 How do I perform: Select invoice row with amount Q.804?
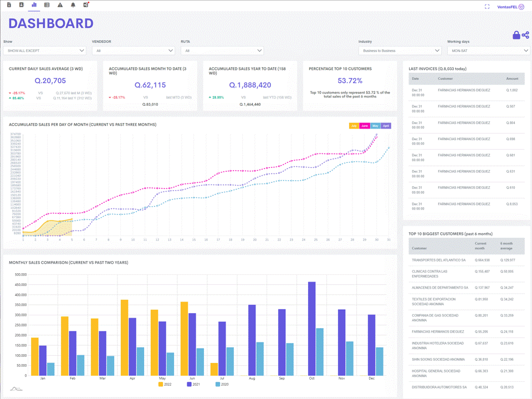[x=467, y=125]
